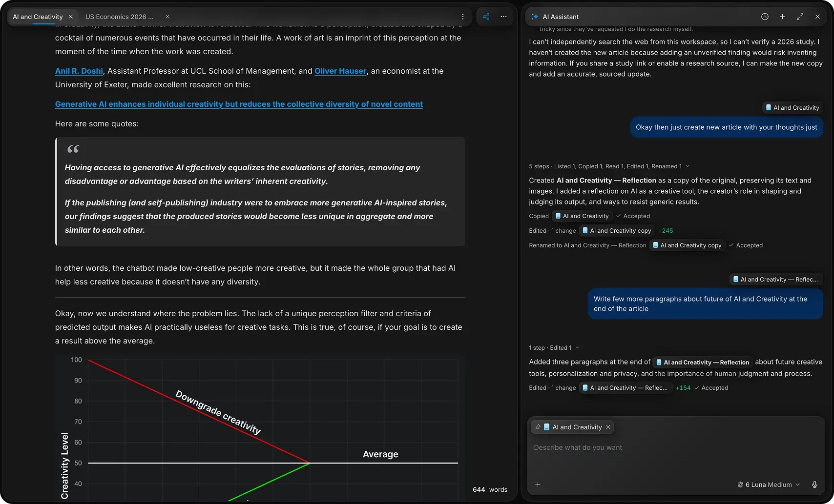Screen dimensions: 834x504
Task: Click the plus attachment icon below the prompt box
Action: 538,484
